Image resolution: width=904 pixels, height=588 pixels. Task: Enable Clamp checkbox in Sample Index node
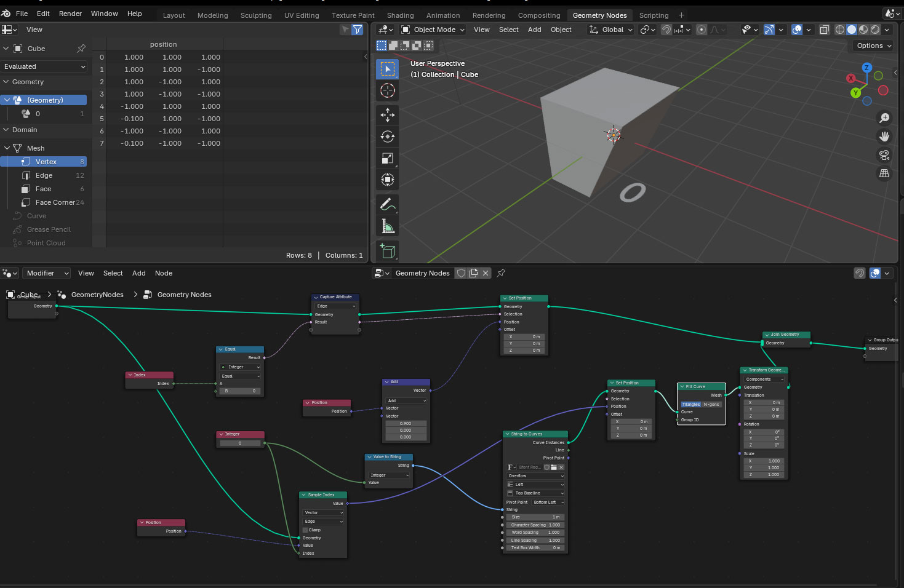305,530
